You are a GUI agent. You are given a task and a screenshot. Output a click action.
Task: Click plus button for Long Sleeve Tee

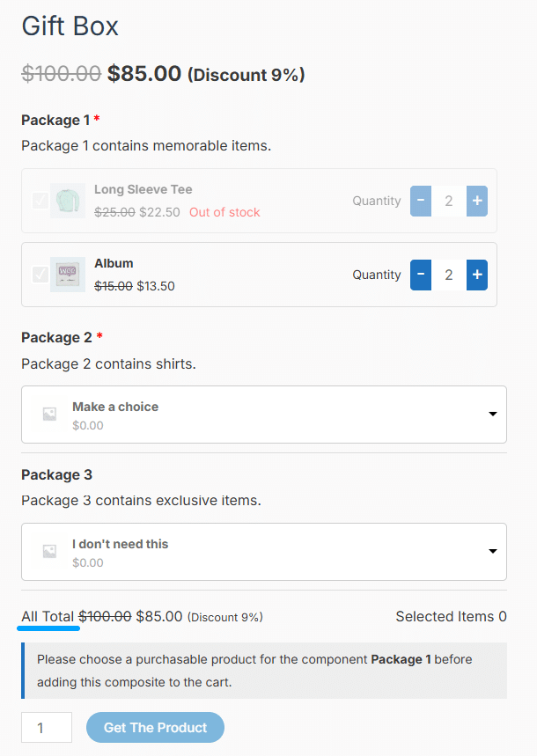point(476,201)
